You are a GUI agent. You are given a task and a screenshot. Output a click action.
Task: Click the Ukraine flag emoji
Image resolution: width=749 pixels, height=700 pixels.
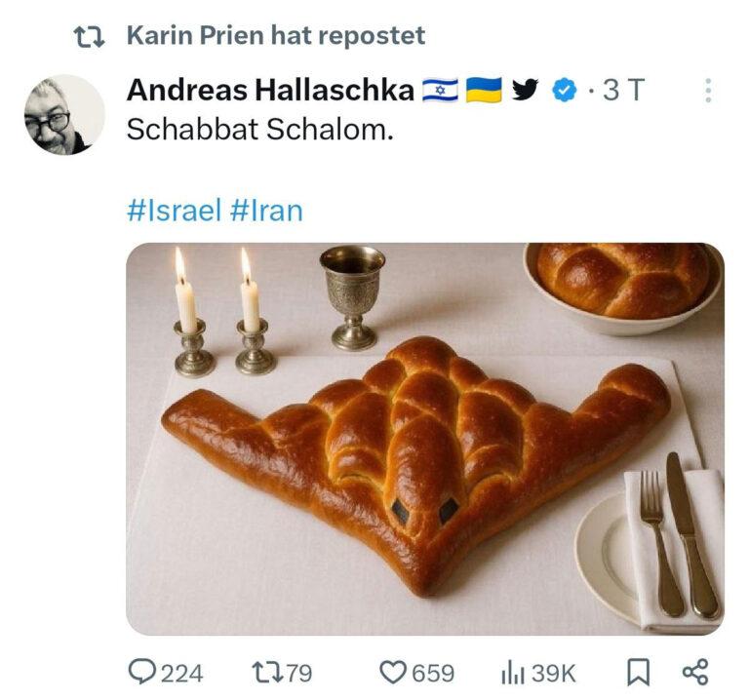click(484, 90)
